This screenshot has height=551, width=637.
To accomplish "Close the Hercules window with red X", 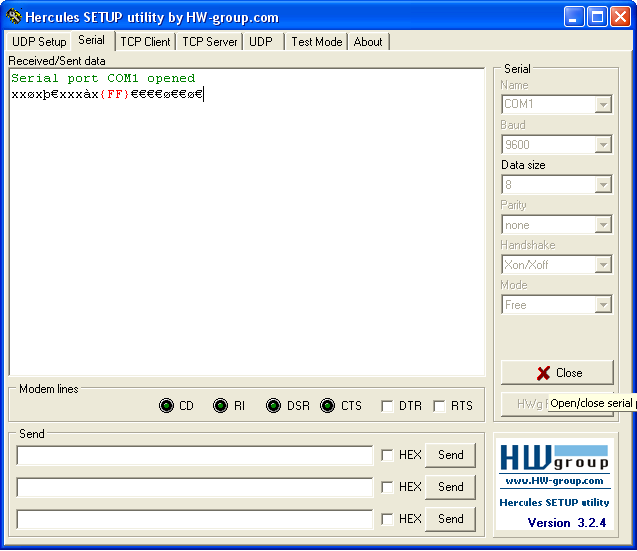I will pos(620,17).
